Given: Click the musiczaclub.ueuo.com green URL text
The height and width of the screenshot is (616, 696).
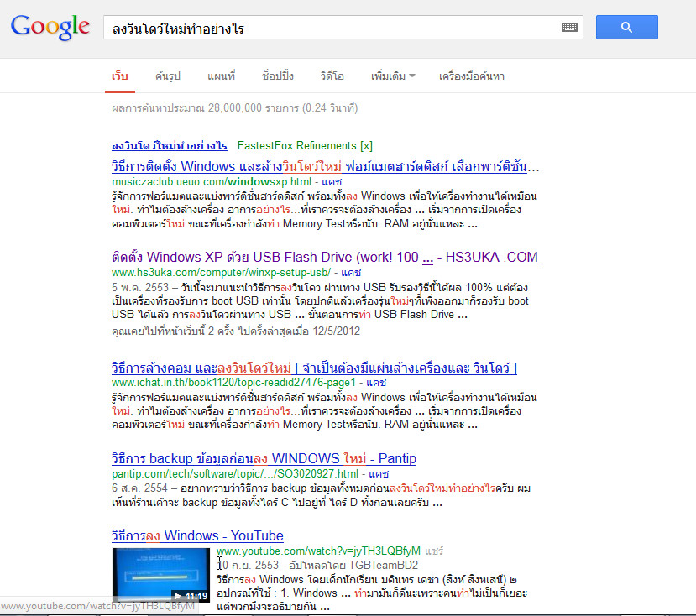Looking at the screenshot, I should pos(212,181).
